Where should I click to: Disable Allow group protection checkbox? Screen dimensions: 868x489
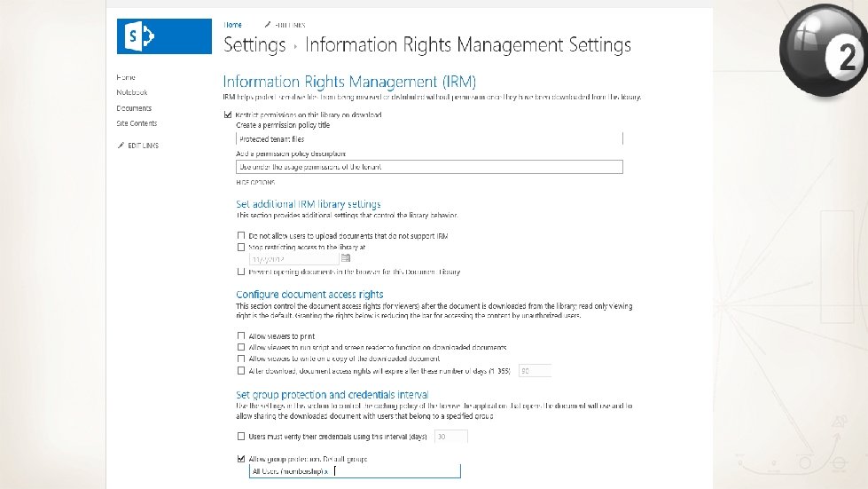coord(241,459)
